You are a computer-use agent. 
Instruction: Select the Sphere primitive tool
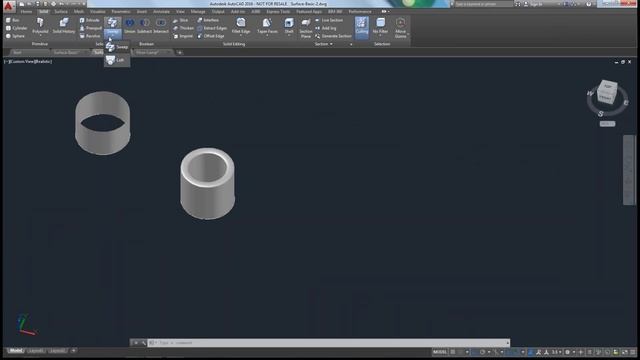[16, 36]
